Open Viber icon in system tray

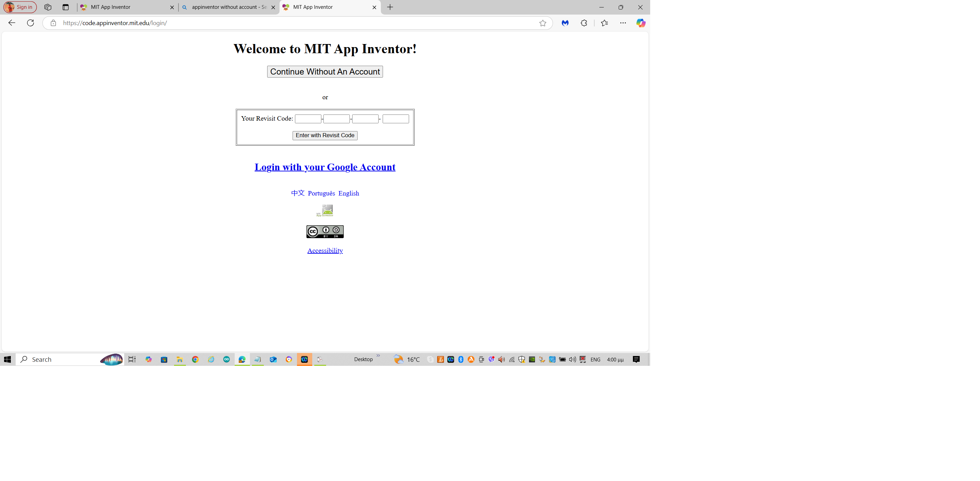click(x=491, y=359)
